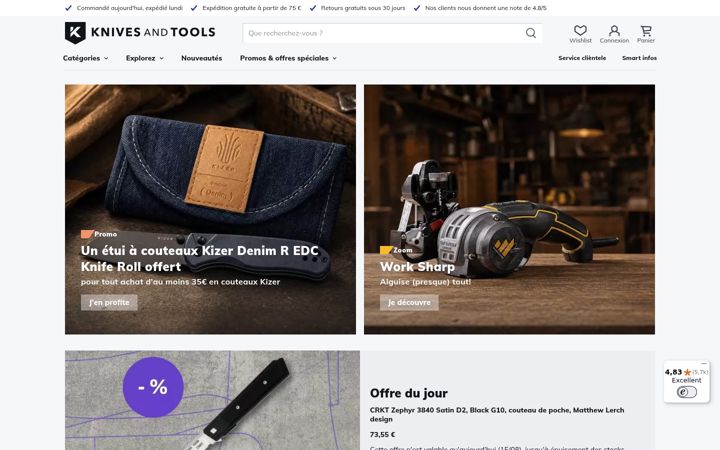This screenshot has height=450, width=720.
Task: Open the CRKT Zephyr 3840 product title
Action: tap(497, 415)
